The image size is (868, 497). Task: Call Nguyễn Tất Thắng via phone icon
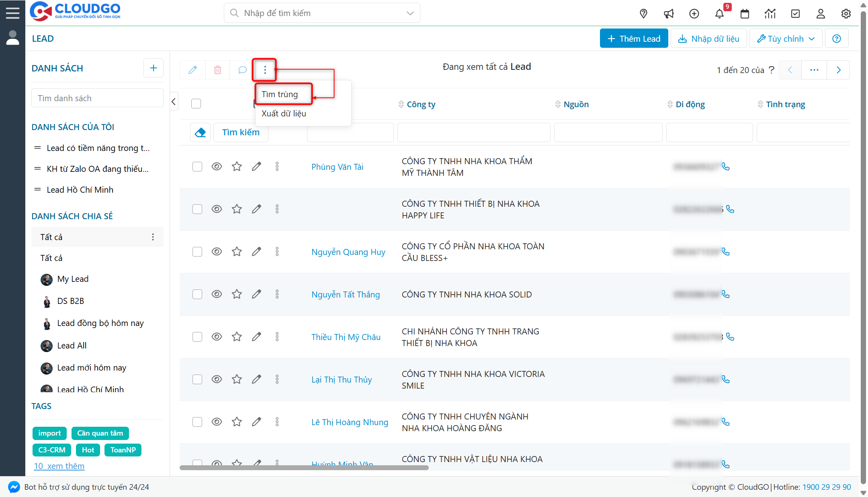[x=726, y=294]
